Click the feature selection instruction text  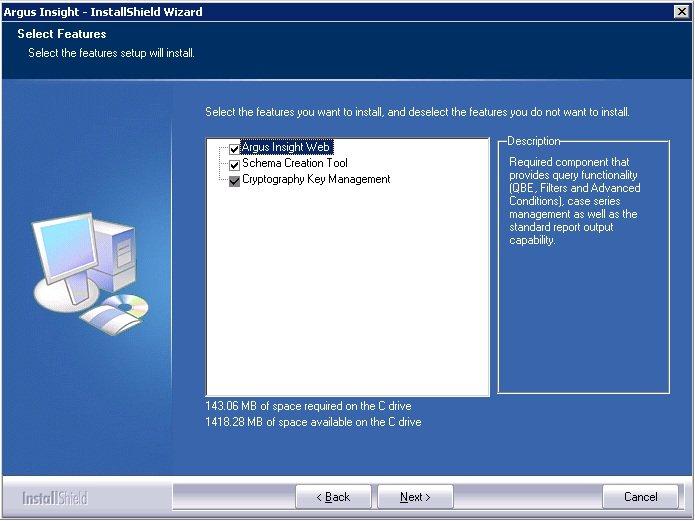[x=417, y=112]
